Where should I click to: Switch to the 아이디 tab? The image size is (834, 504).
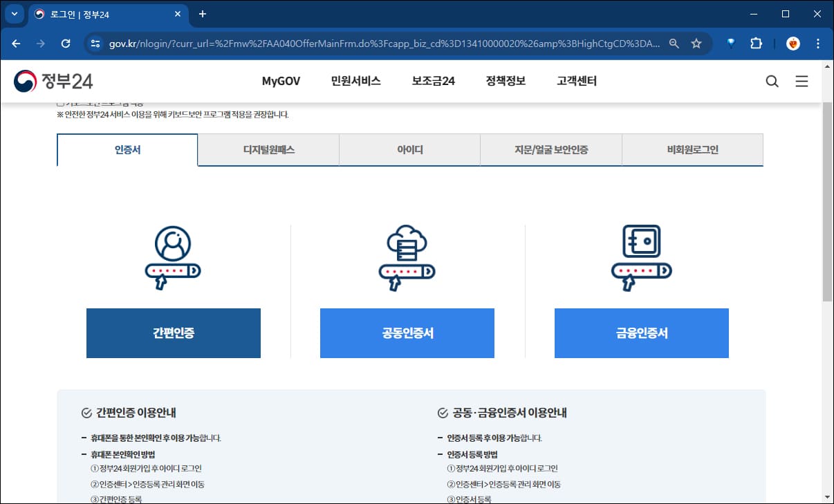pos(409,150)
